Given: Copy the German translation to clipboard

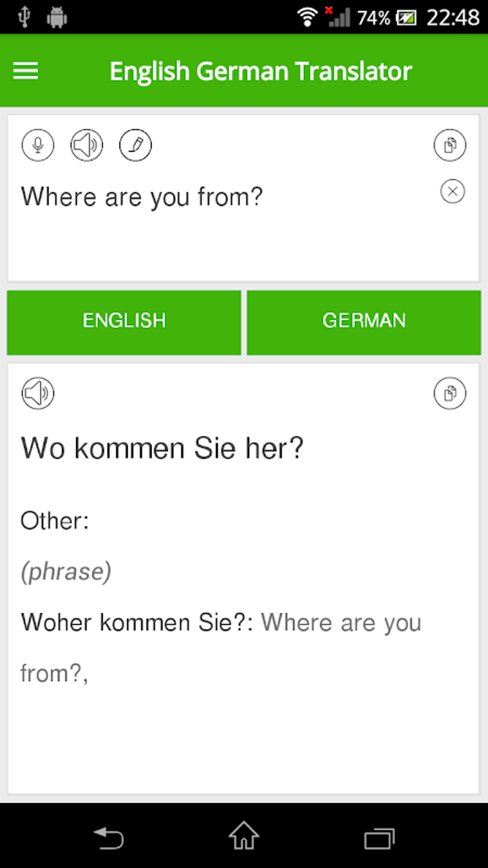Looking at the screenshot, I should (x=450, y=394).
